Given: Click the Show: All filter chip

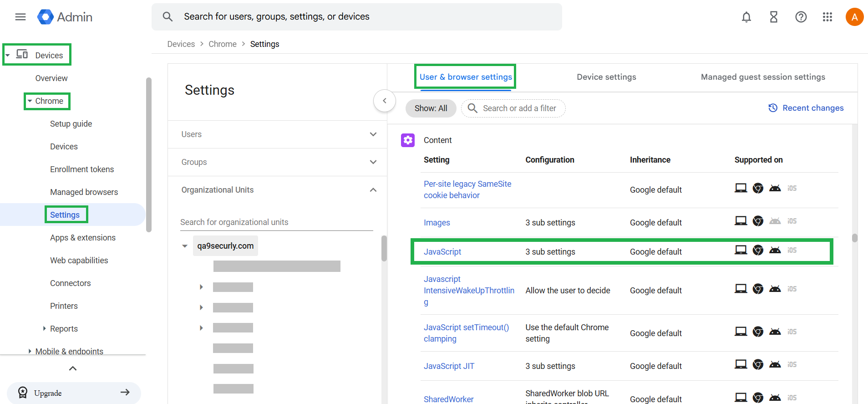Looking at the screenshot, I should pyautogui.click(x=431, y=108).
